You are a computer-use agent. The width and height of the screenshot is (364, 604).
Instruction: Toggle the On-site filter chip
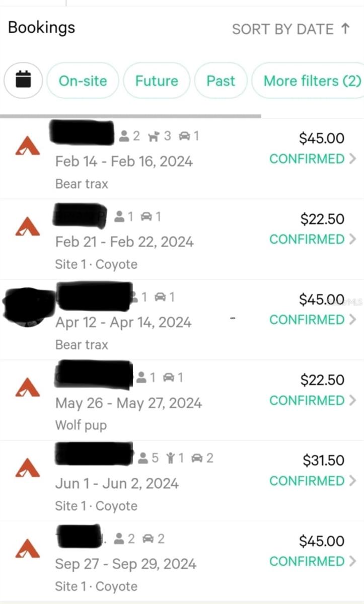[83, 81]
